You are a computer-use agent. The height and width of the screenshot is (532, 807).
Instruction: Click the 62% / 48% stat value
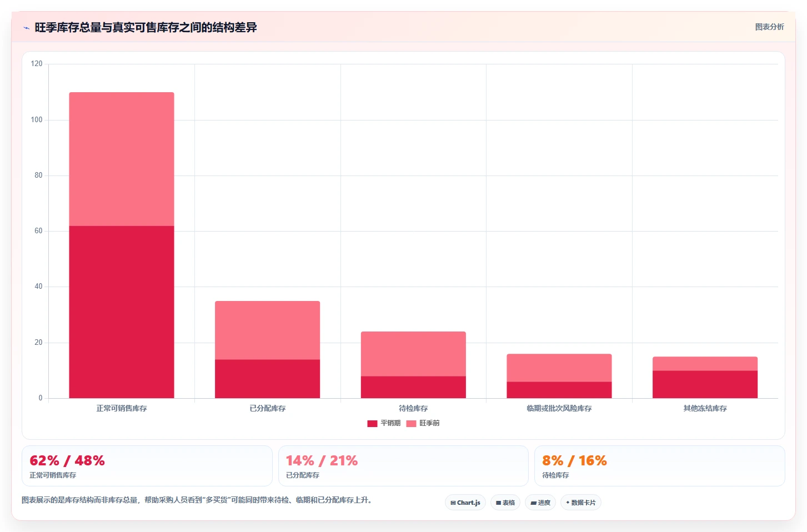coord(67,460)
